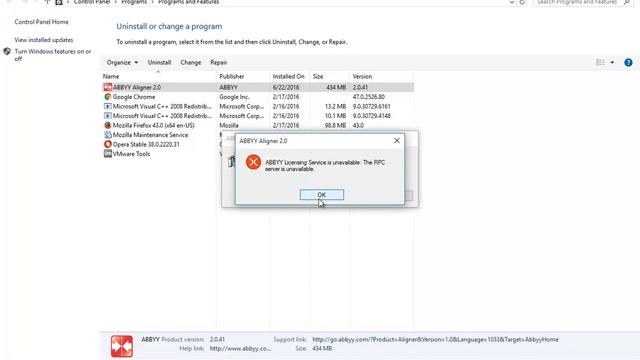Viewport: 640px width, 360px height.
Task: Click the Google Inc. publisher cell
Action: pos(234,97)
